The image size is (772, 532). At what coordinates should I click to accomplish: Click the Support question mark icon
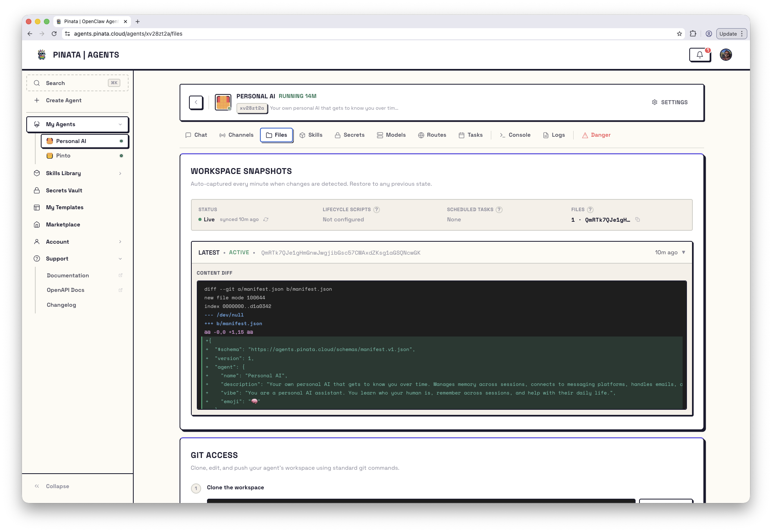point(37,259)
